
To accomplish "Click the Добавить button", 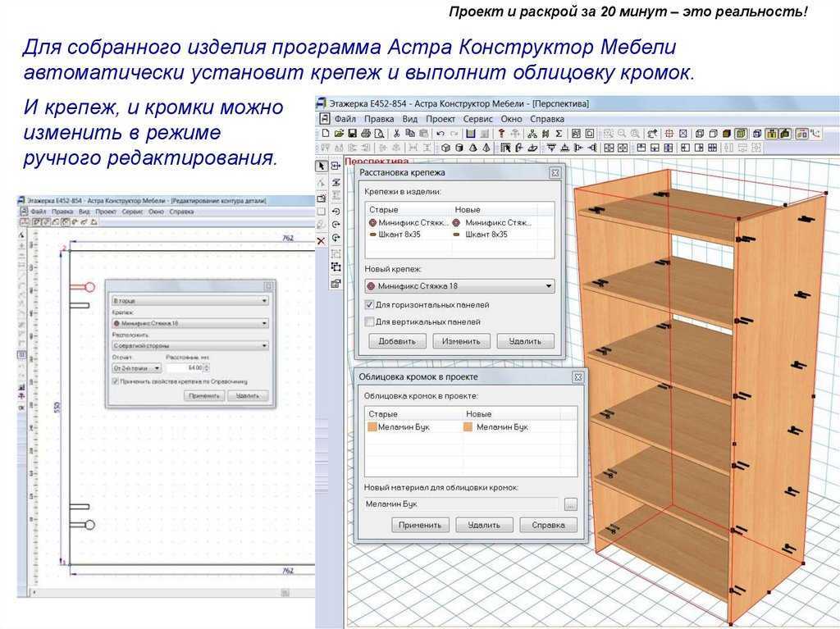I will click(397, 341).
